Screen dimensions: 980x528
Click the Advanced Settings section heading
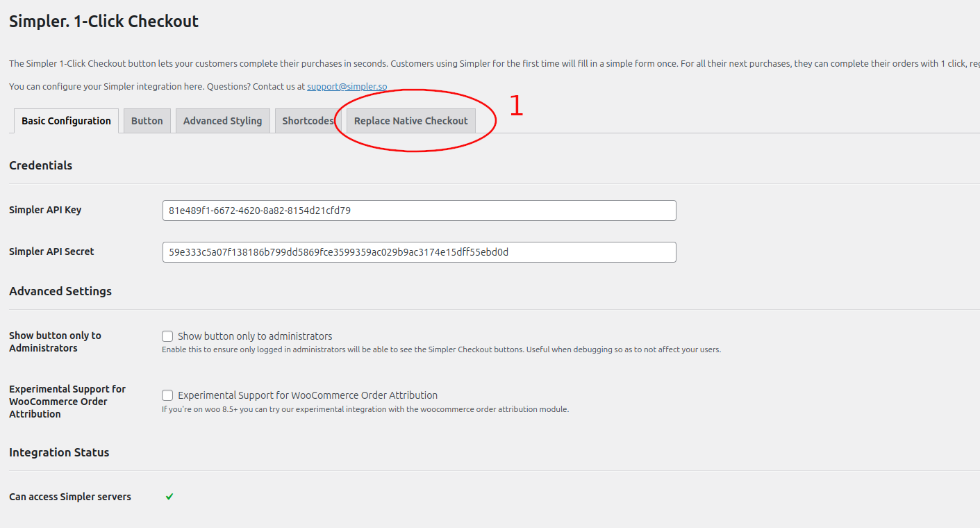(60, 291)
